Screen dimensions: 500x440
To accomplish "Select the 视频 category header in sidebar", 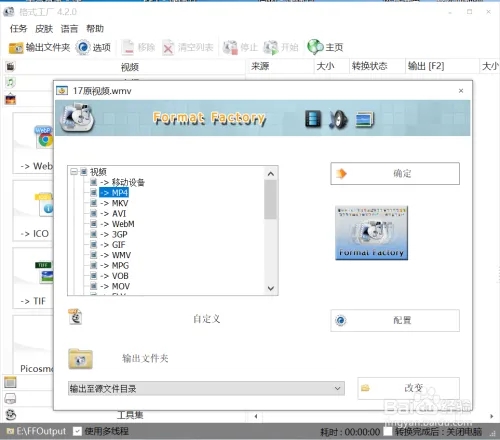I will [x=130, y=67].
